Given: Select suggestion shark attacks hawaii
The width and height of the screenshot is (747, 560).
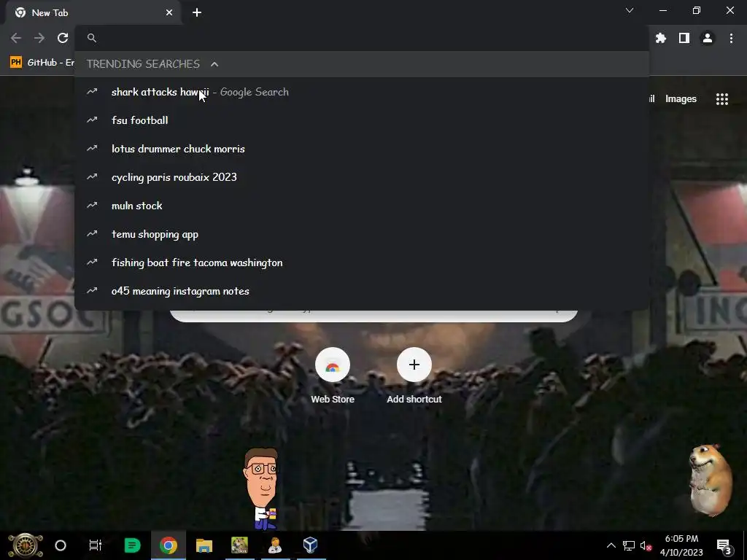Looking at the screenshot, I should pos(362,92).
